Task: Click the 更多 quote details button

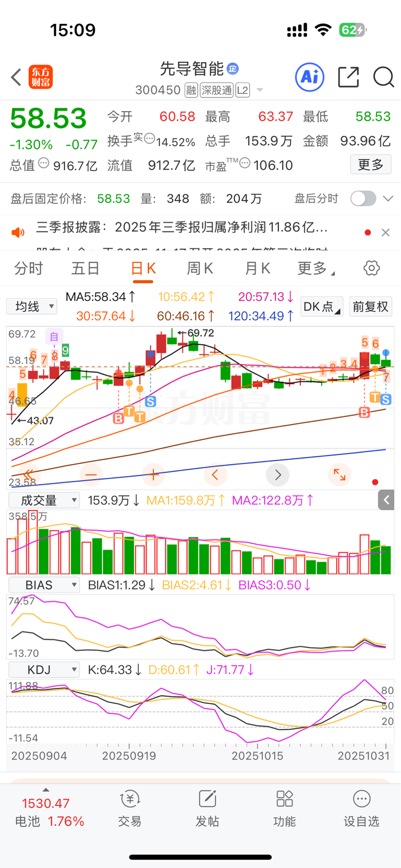Action: (371, 165)
